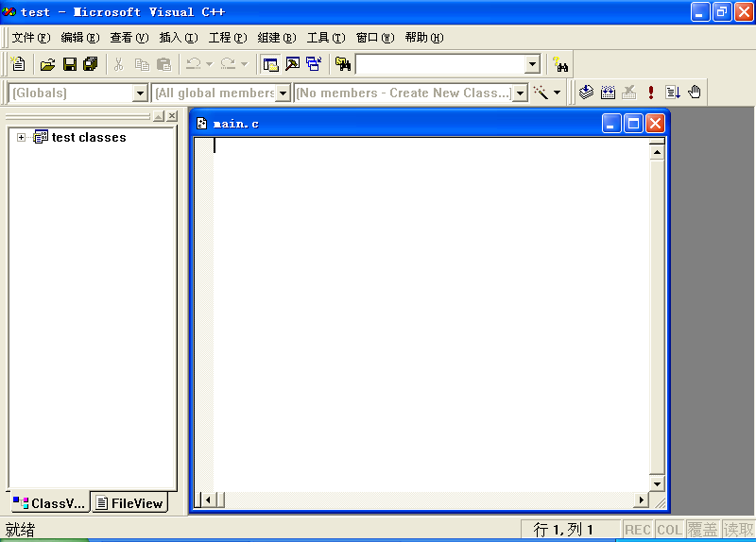This screenshot has width=756, height=542.
Task: Click the New Text File toolbar icon
Action: point(18,64)
